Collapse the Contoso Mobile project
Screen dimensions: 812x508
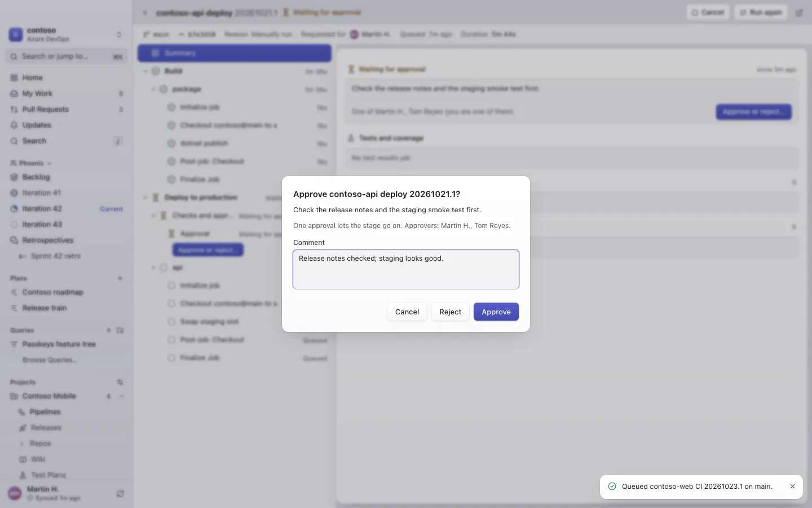tap(122, 396)
